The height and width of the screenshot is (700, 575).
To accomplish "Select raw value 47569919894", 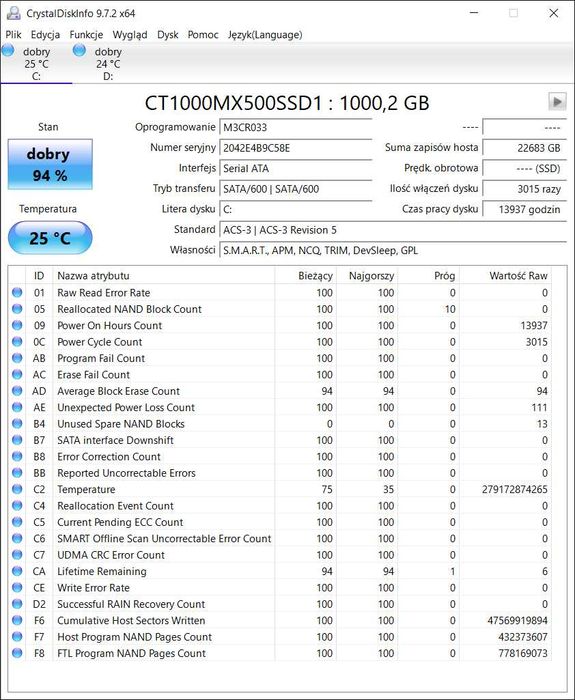I will 517,621.
